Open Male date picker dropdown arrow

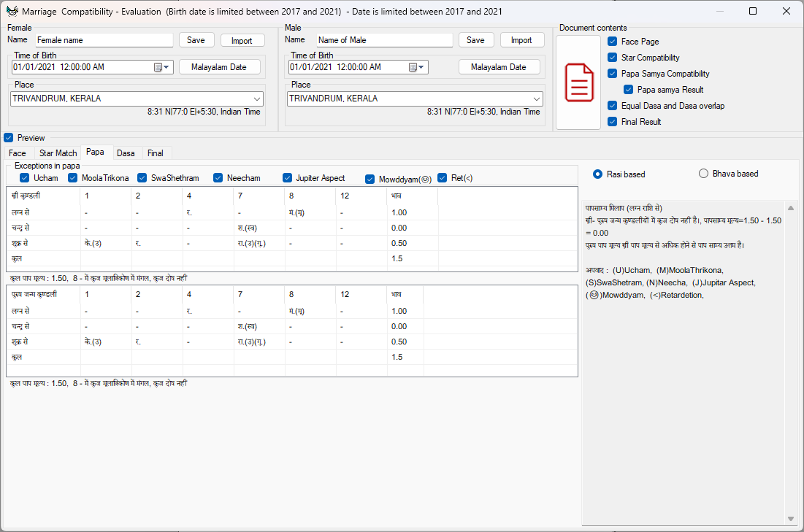[421, 67]
